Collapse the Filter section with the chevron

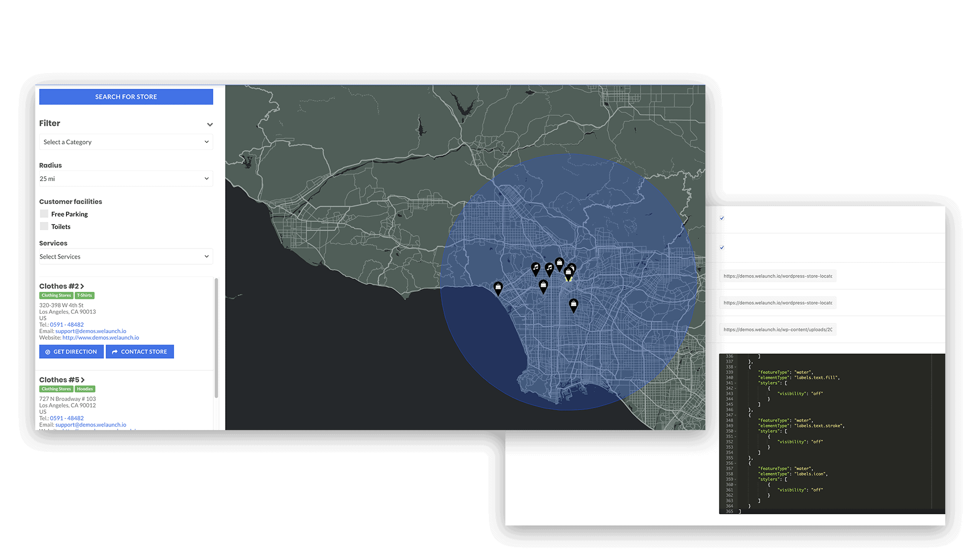pyautogui.click(x=209, y=124)
